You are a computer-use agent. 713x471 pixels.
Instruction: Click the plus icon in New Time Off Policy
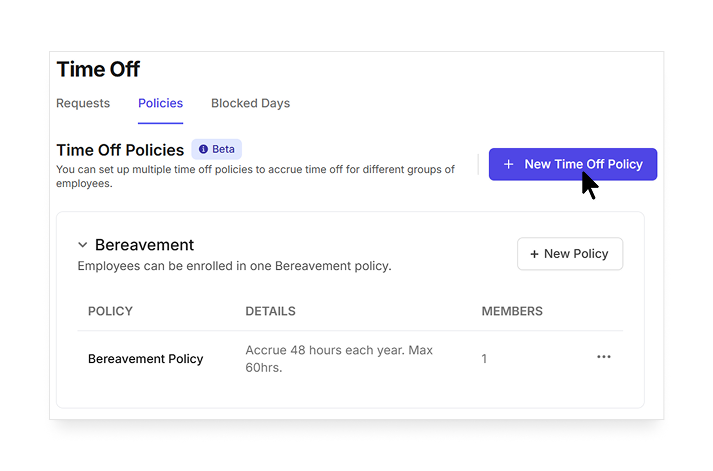(508, 164)
